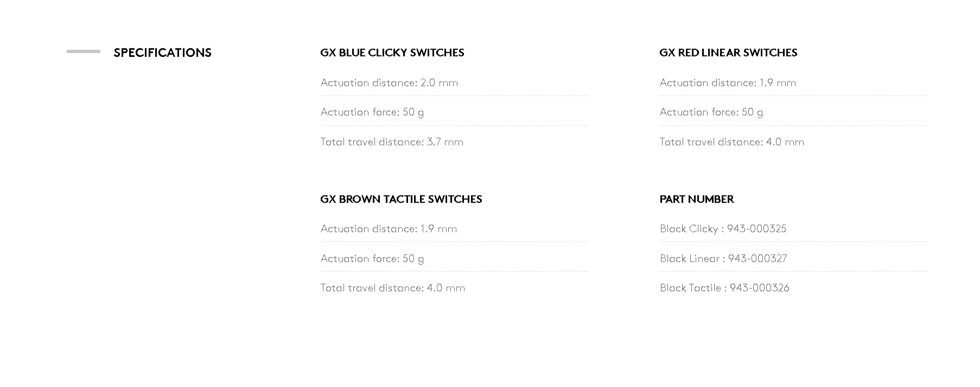Click the 2.0 mm actuation distance line
The image size is (980, 387).
389,83
